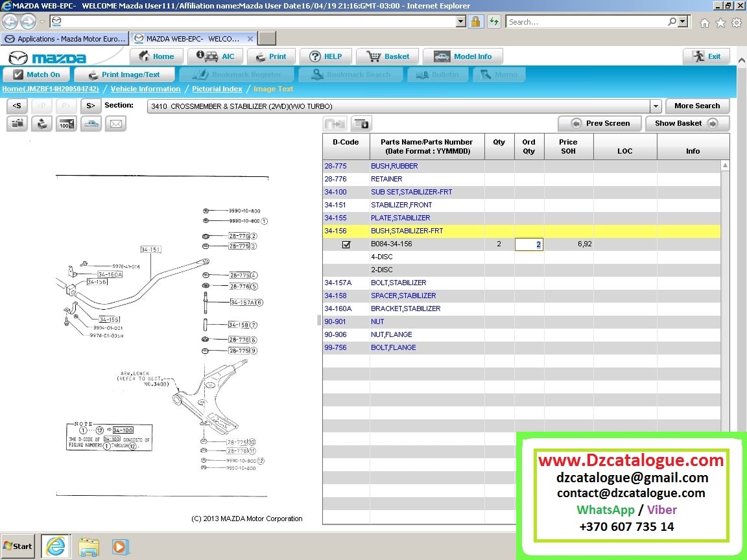
Task: Go to next section with S> button
Action: click(x=91, y=106)
